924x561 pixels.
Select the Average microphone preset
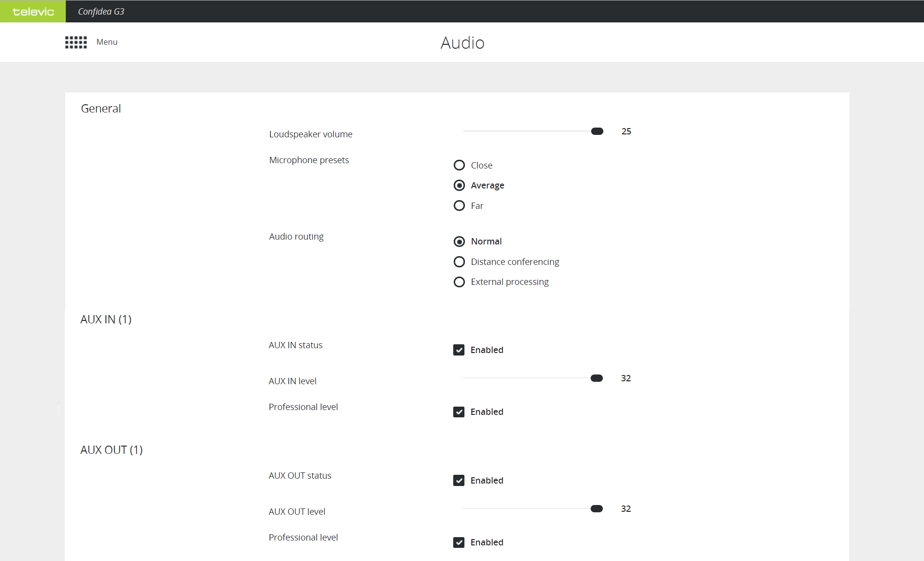[459, 186]
